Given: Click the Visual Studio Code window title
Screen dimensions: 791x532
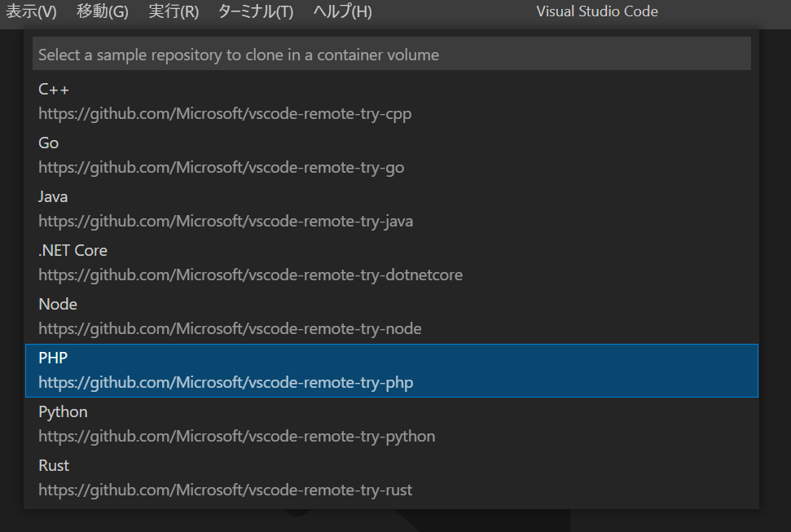Looking at the screenshot, I should point(597,11).
